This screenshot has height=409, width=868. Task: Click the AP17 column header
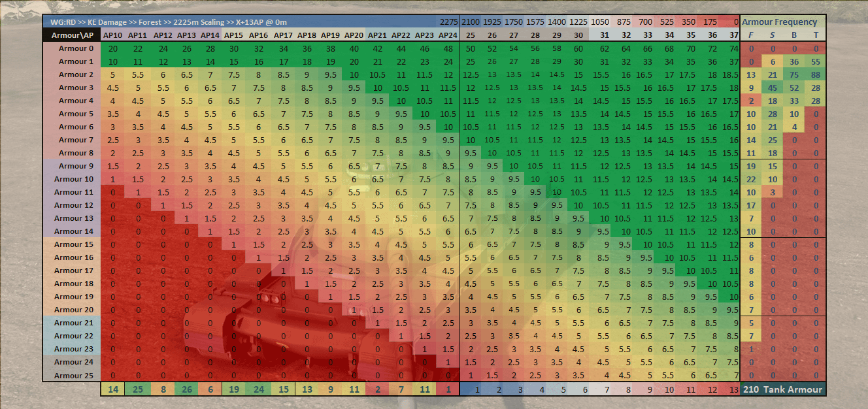pyautogui.click(x=282, y=35)
